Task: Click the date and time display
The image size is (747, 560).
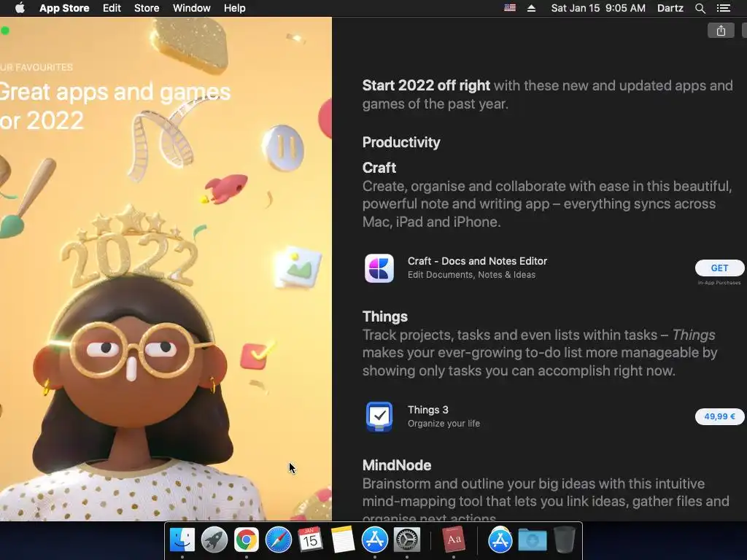Action: 598,8
